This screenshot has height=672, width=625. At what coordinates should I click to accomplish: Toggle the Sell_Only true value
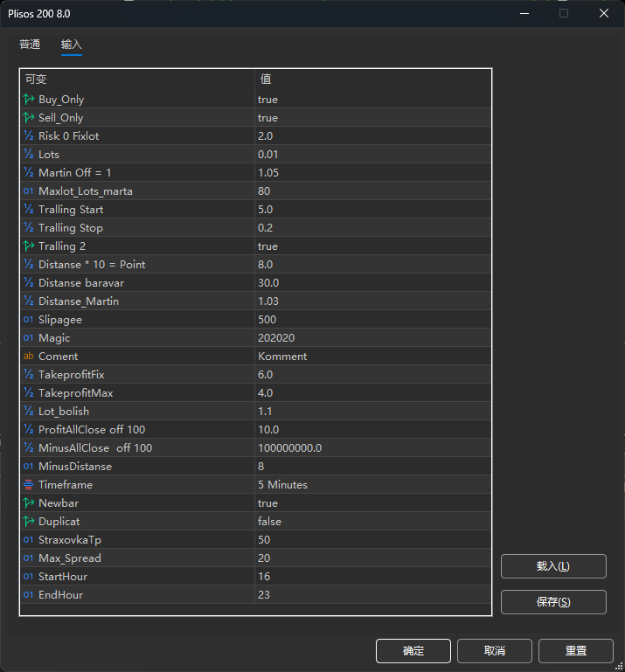point(267,118)
